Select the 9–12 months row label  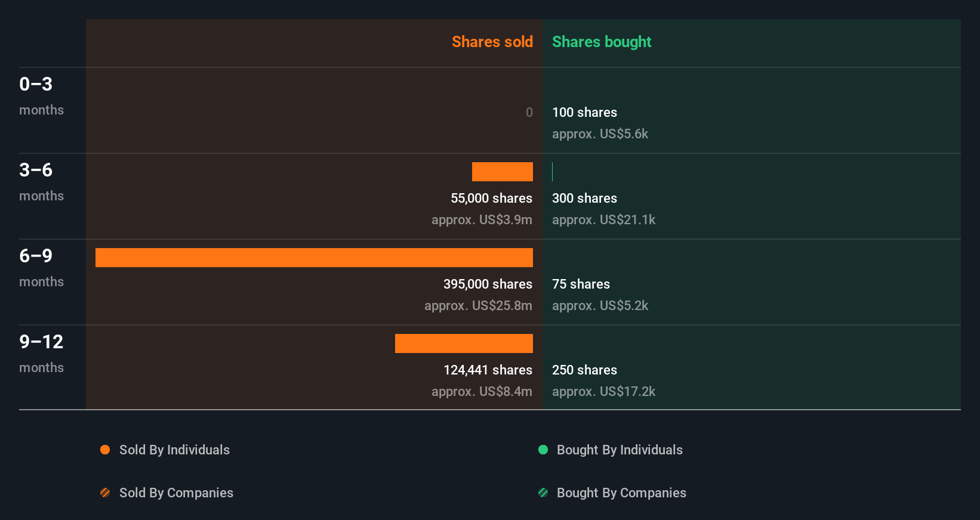pyautogui.click(x=41, y=353)
